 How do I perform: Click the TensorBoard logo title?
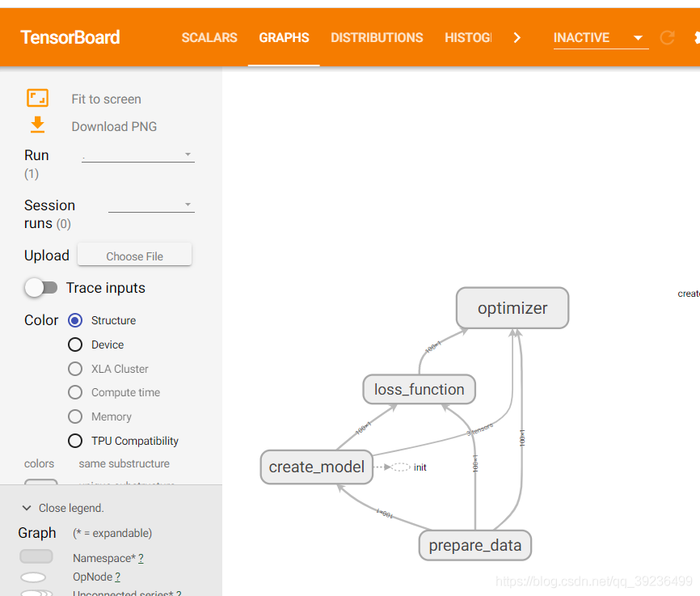click(x=70, y=37)
